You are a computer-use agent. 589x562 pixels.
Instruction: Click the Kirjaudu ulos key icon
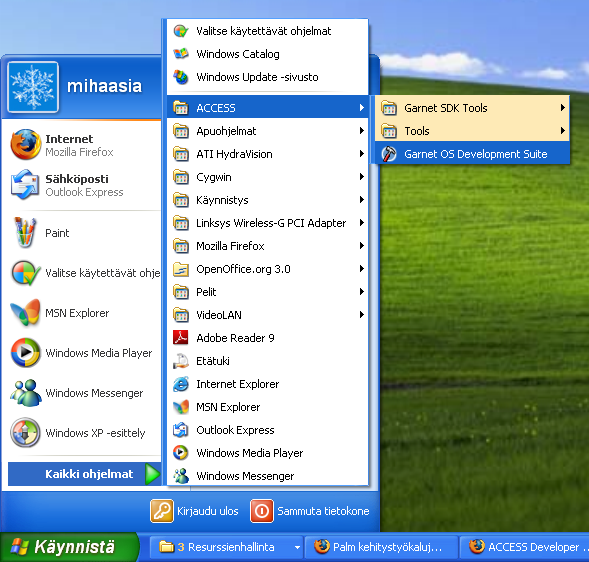coord(162,511)
